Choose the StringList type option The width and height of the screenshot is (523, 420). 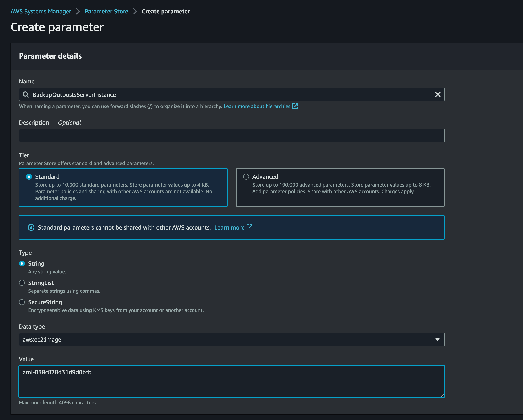tap(22, 283)
